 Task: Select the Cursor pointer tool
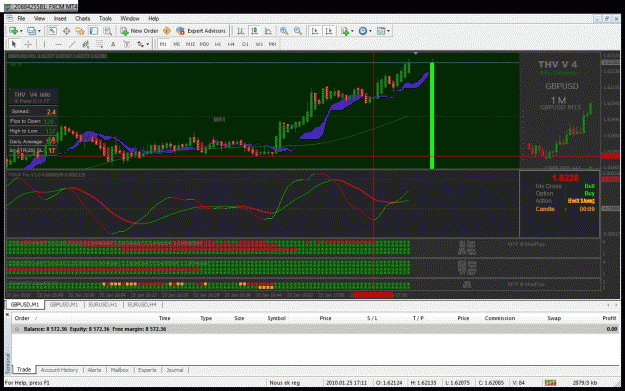(x=14, y=44)
